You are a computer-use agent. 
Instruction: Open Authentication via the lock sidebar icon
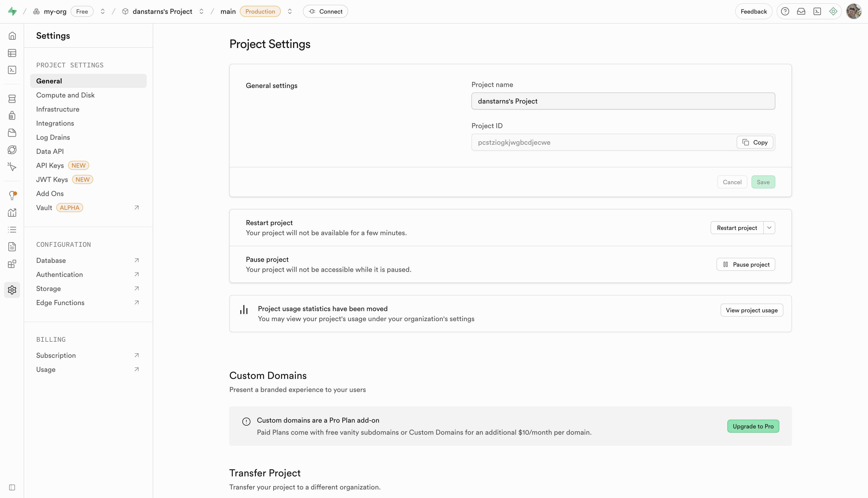[x=12, y=115]
